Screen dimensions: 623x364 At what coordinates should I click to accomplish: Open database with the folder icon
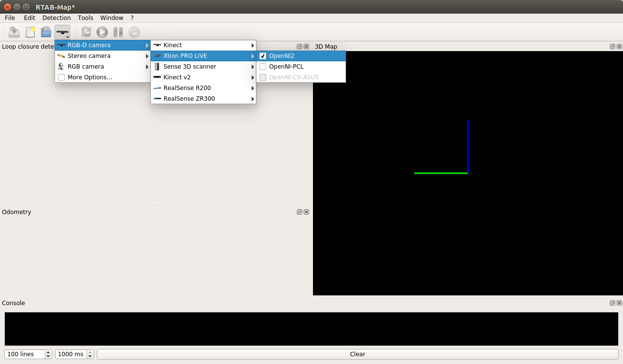[x=46, y=32]
